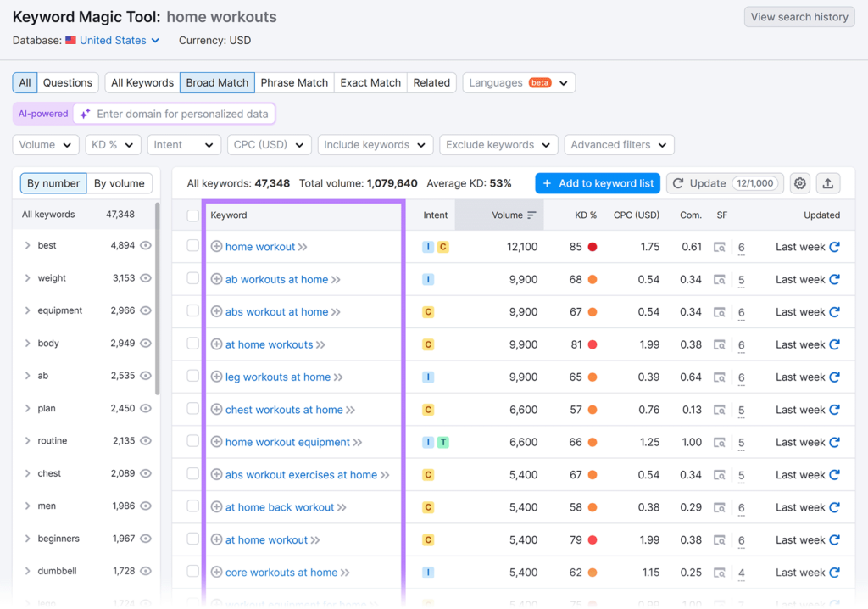
Task: Select the Exact Match tab
Action: point(370,83)
